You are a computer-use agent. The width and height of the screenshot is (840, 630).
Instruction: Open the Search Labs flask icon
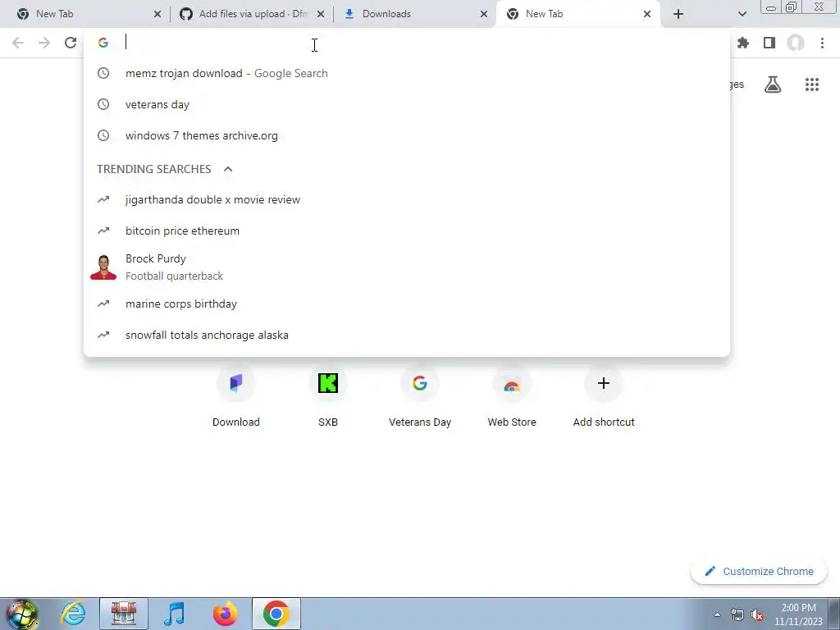(x=773, y=84)
